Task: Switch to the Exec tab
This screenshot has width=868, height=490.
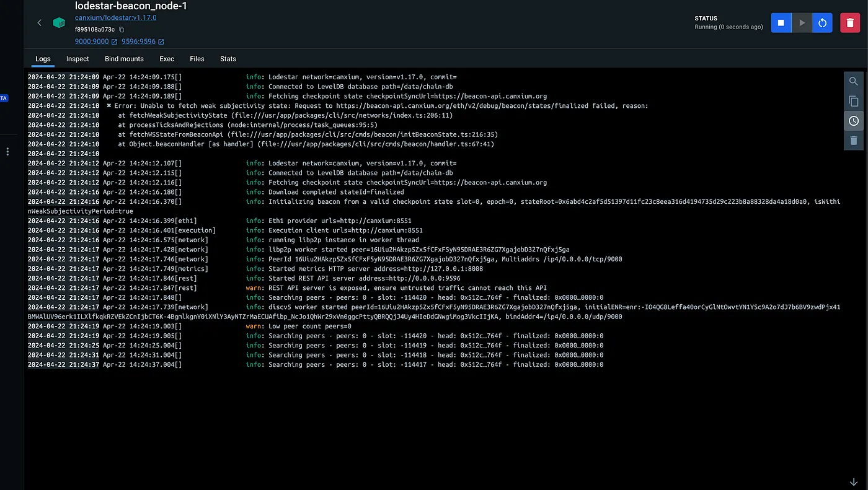Action: pos(167,59)
